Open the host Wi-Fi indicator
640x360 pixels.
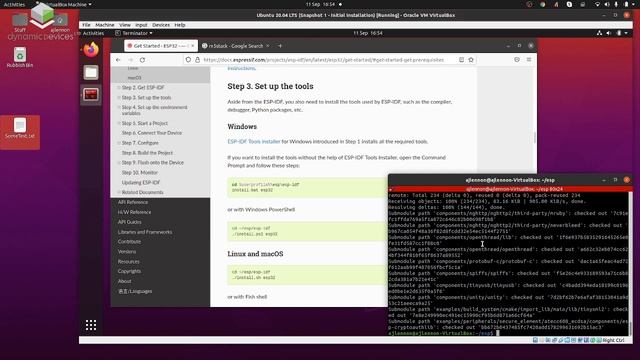[598, 4]
